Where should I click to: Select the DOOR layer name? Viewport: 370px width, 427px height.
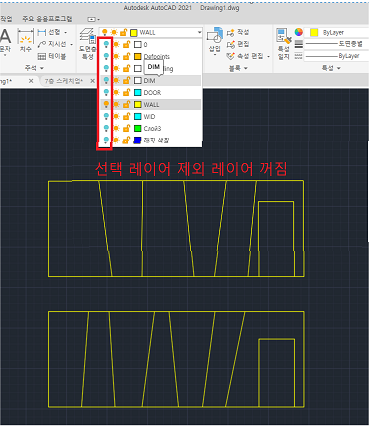[152, 92]
